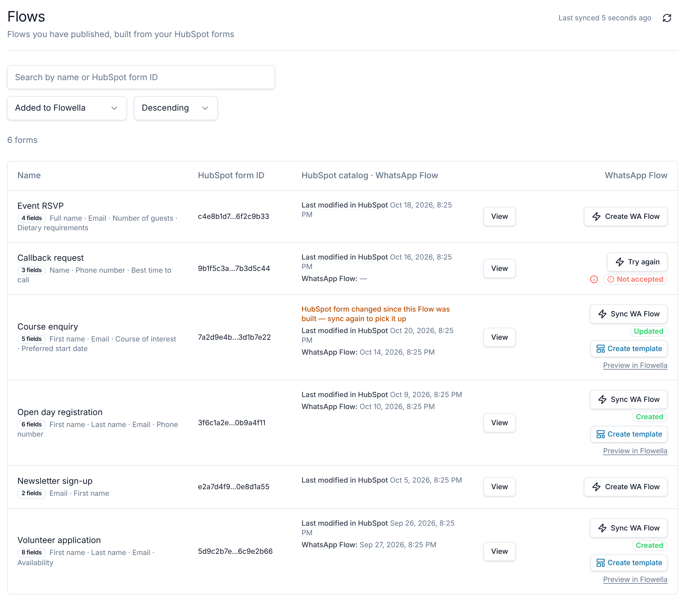The image size is (685, 616).
Task: Click the Course enquiry form name
Action: pyautogui.click(x=48, y=327)
